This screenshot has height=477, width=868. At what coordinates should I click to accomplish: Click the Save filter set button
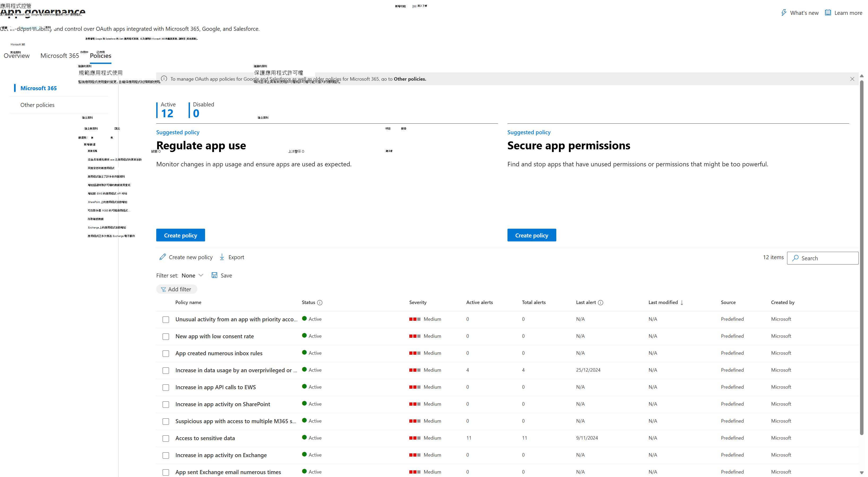(x=222, y=275)
